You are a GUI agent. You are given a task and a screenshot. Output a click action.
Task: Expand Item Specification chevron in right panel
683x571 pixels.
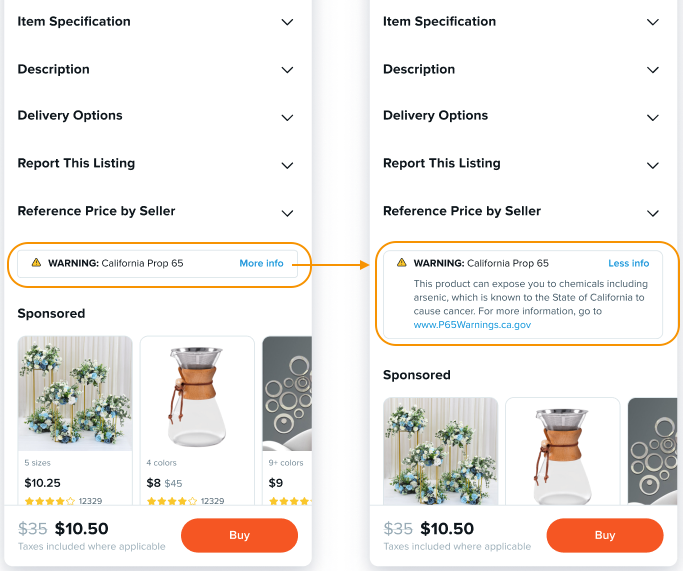[x=653, y=22]
